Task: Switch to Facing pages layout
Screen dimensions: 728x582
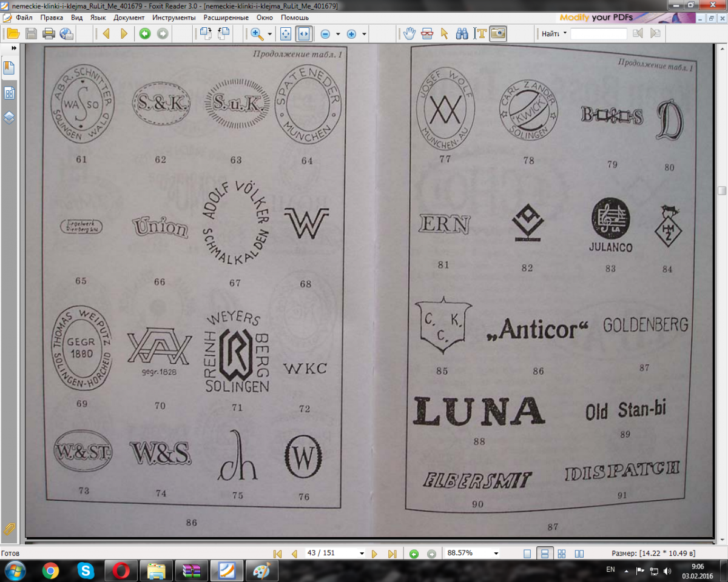Action: tap(579, 554)
